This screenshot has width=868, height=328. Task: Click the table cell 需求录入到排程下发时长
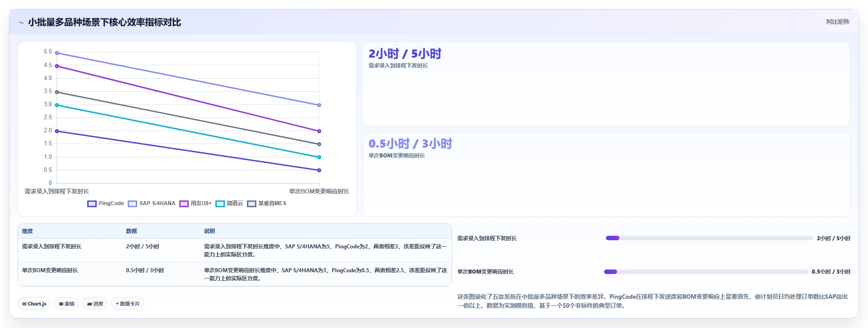coord(52,247)
